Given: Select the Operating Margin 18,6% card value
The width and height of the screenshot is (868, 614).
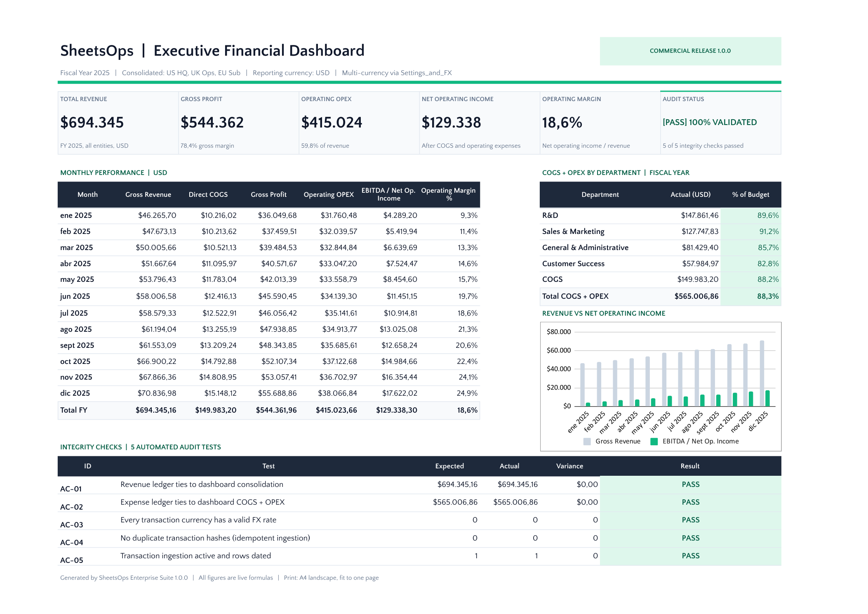Looking at the screenshot, I should pyautogui.click(x=562, y=123).
